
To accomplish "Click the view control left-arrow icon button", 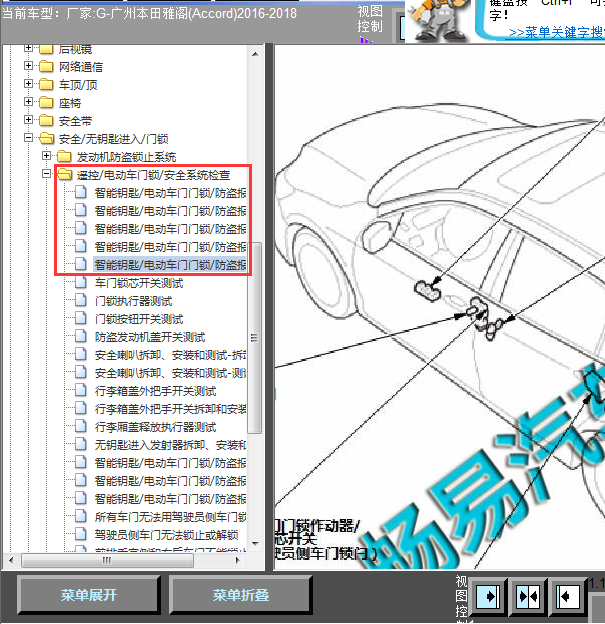I will point(568,596).
